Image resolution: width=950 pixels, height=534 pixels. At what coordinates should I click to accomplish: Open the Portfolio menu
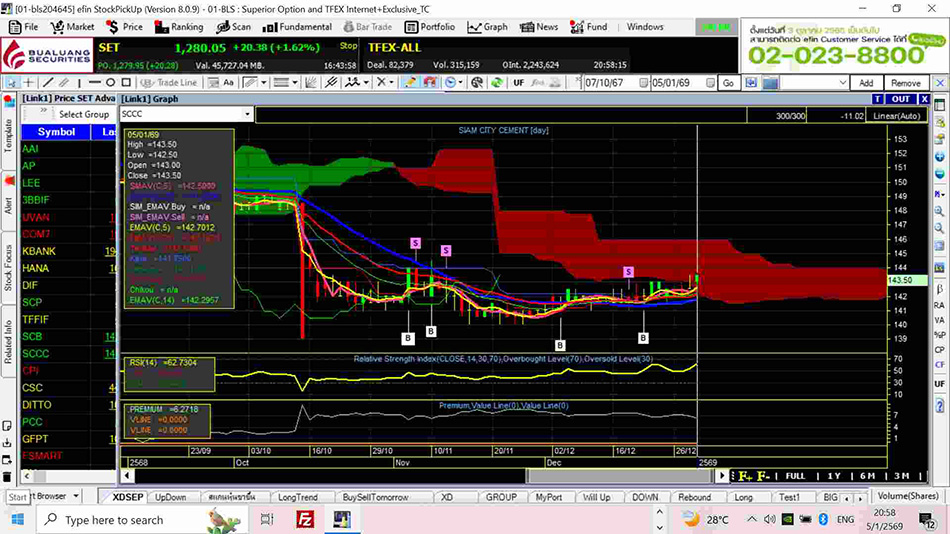coord(431,27)
